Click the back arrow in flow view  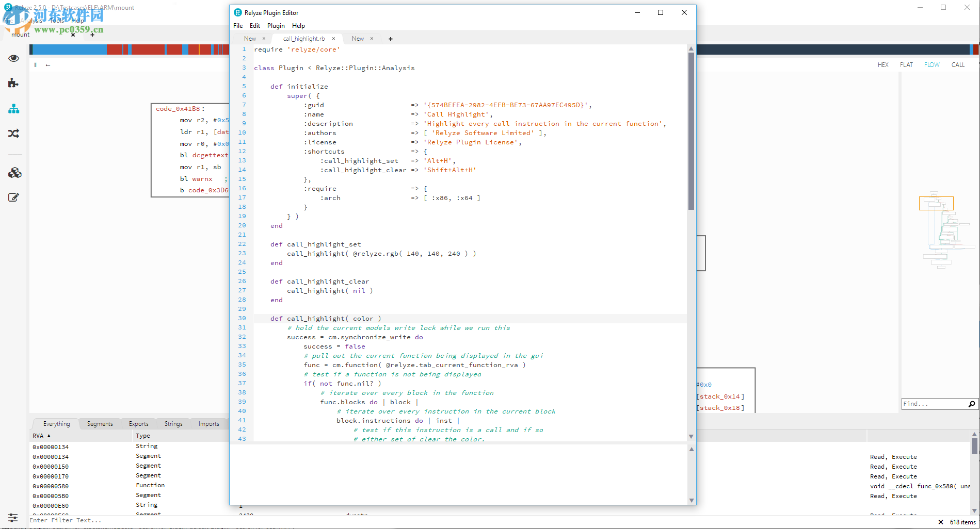(x=48, y=65)
